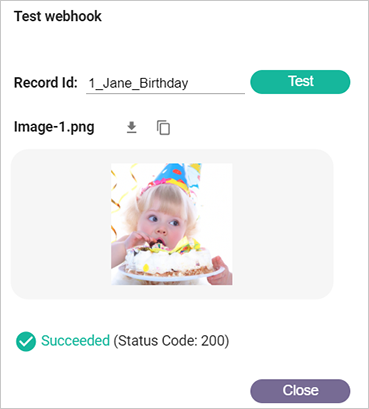The image size is (369, 409).
Task: Click the underline beneath the Record Id value
Action: (x=165, y=94)
